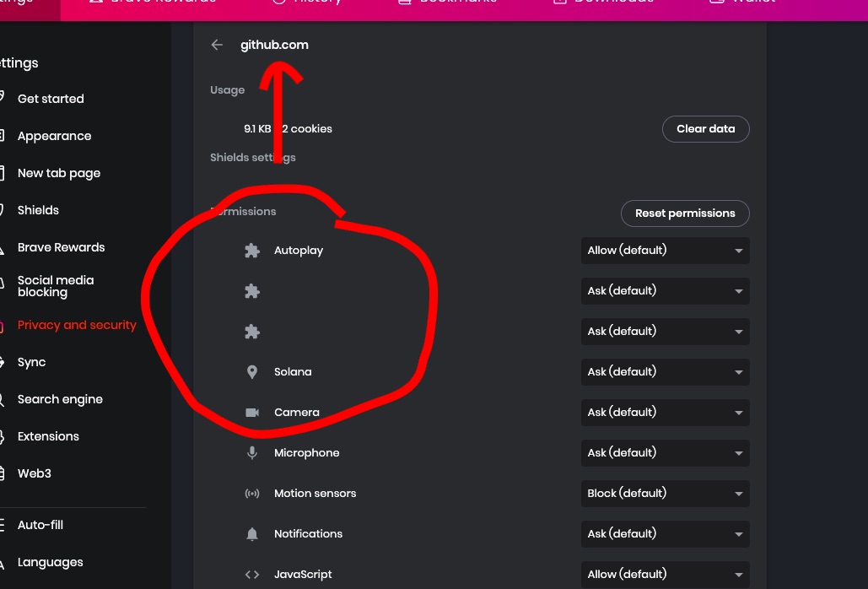Click the Solana location pin icon
This screenshot has width=868, height=589.
(x=252, y=372)
